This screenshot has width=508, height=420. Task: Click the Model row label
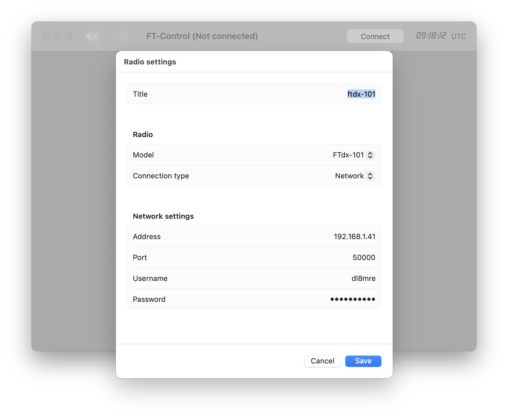point(143,155)
